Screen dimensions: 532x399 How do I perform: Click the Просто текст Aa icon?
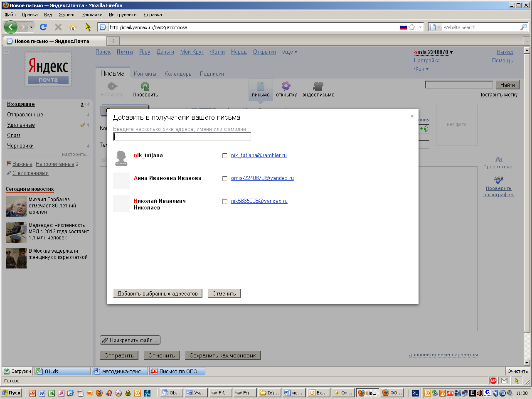pyautogui.click(x=499, y=159)
